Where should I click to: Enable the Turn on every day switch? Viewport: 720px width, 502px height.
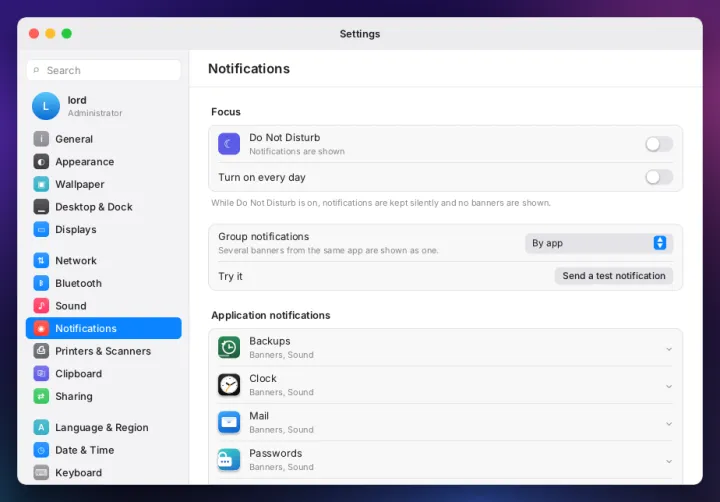tap(658, 177)
